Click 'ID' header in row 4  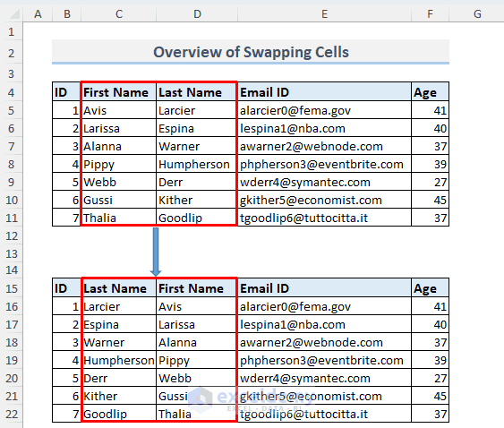click(66, 92)
